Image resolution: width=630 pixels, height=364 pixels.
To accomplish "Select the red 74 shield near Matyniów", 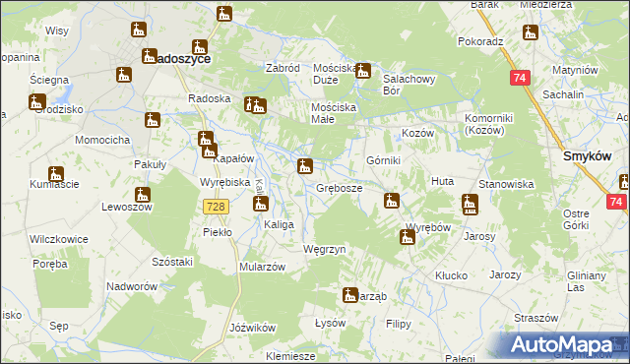I will 520,78.
